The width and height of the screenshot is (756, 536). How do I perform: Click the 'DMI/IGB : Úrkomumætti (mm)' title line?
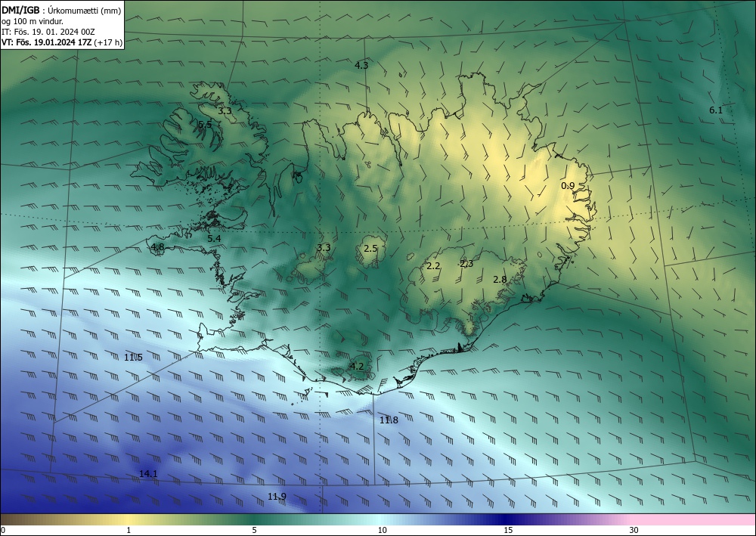pos(61,11)
